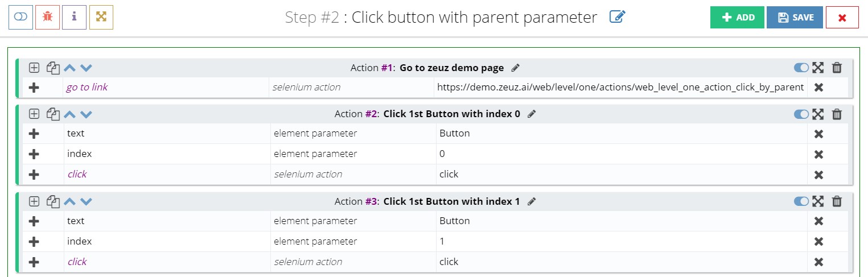Viewport: 868px width, 277px height.
Task: Click the green ADD button
Action: pyautogui.click(x=737, y=18)
